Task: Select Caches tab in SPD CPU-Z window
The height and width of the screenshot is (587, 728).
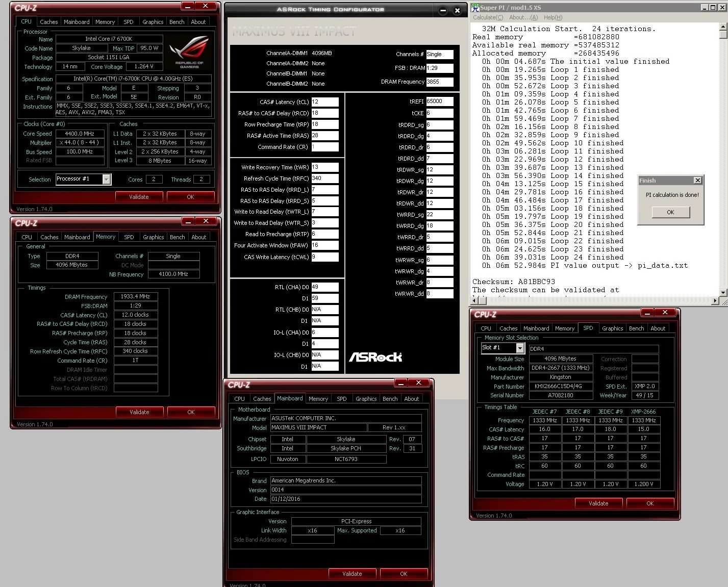Action: click(x=509, y=328)
